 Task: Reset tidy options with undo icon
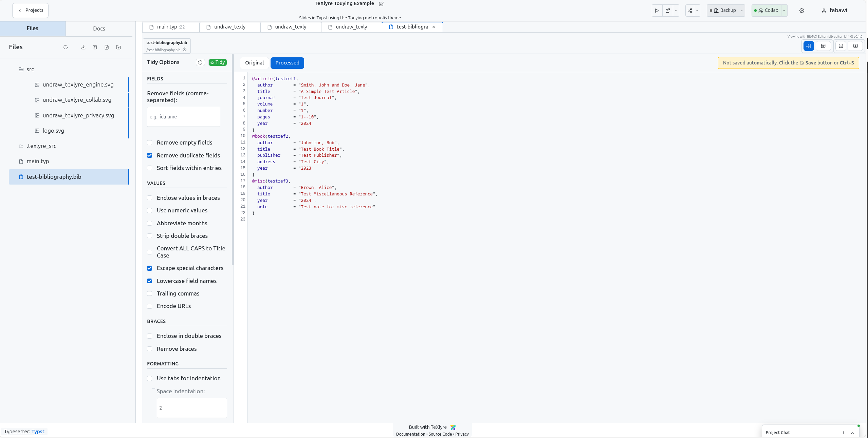[200, 62]
